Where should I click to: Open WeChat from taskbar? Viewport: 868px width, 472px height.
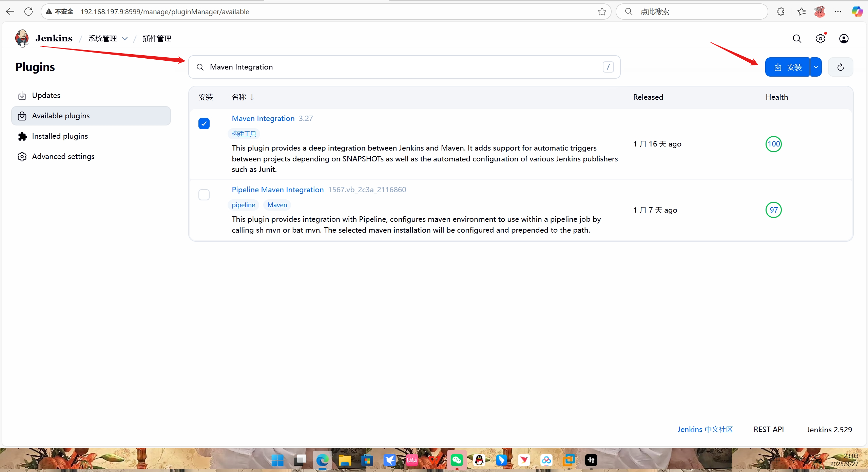457,460
